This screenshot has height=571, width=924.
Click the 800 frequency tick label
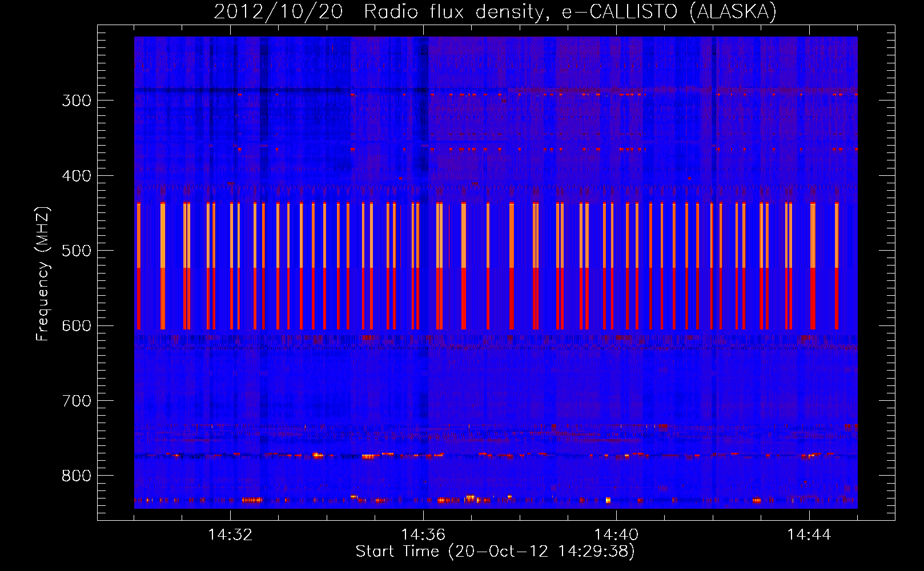(x=77, y=476)
